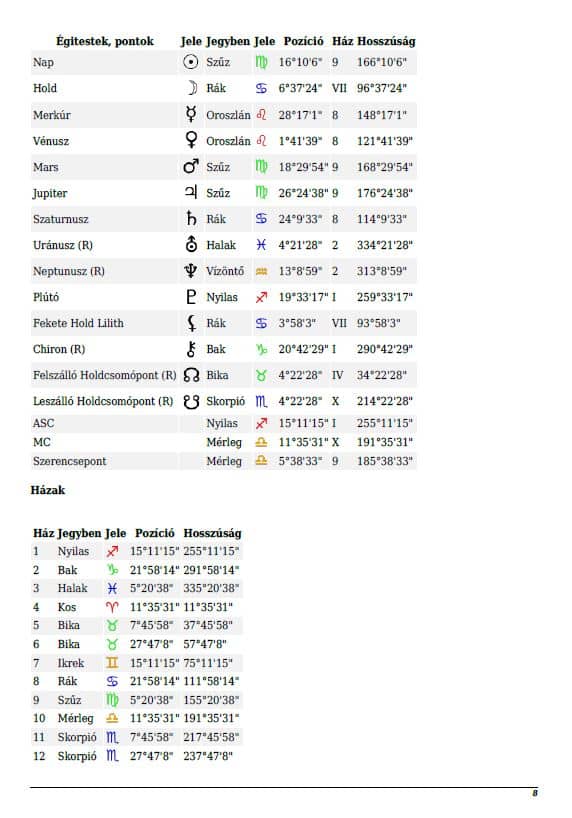The height and width of the screenshot is (818, 572).
Task: Click the Mars symbol in Mars row
Action: tap(190, 166)
